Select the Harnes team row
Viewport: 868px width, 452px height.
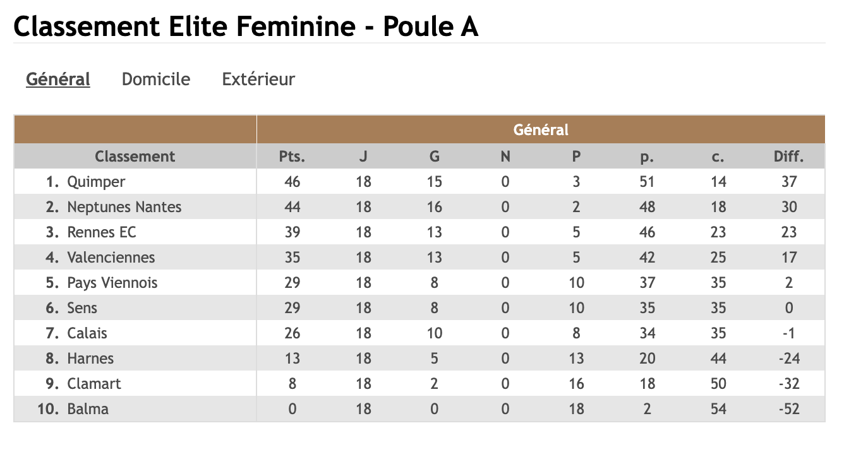90,359
